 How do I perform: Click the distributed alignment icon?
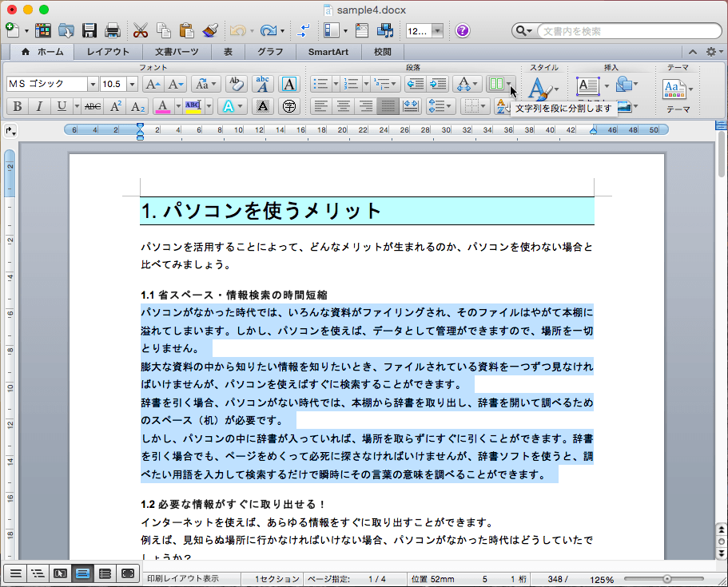point(411,107)
